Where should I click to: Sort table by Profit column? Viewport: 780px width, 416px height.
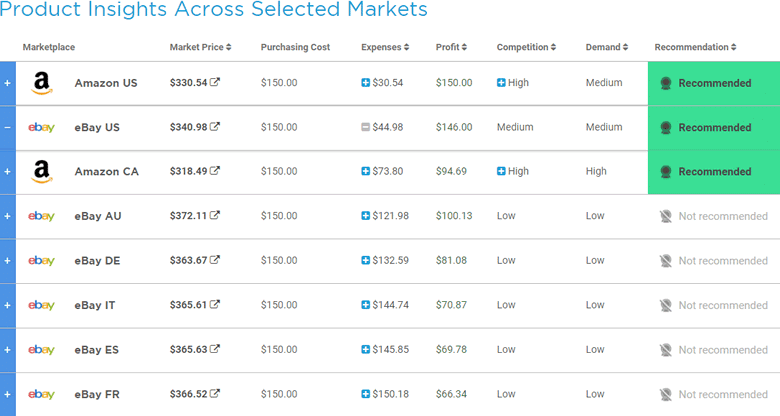[451, 47]
